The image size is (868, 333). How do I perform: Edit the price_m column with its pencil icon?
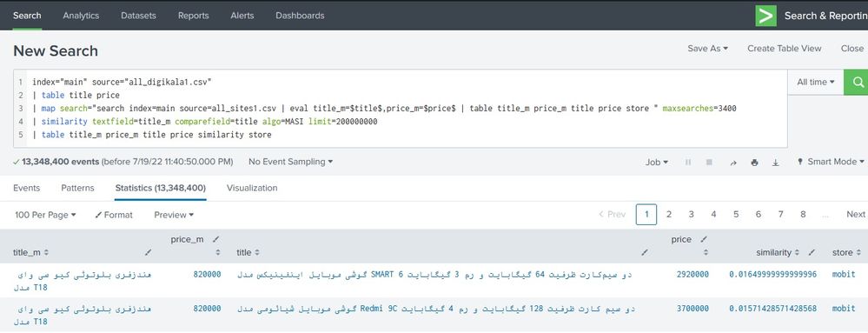click(x=215, y=239)
